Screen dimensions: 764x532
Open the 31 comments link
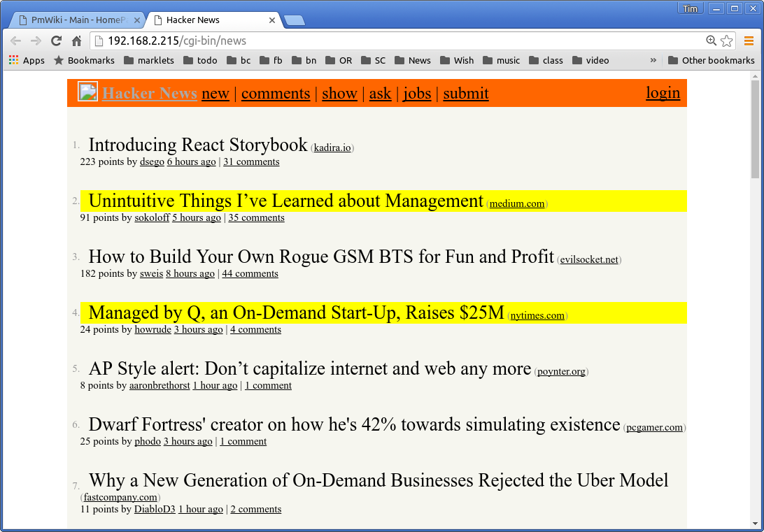(251, 161)
